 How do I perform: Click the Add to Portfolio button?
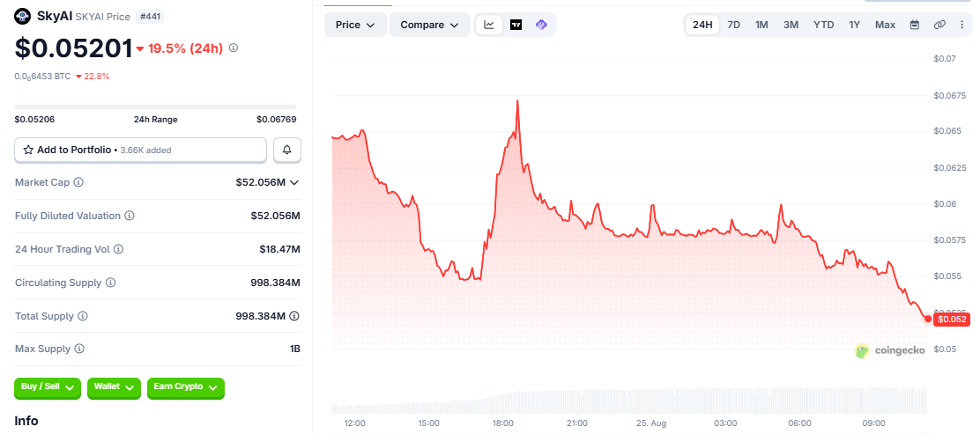pos(141,150)
